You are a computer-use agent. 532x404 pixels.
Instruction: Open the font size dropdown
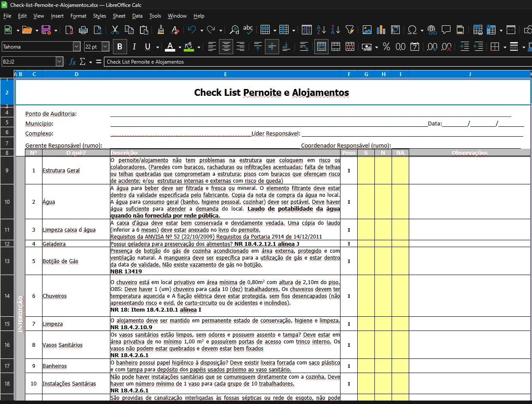[x=106, y=46]
